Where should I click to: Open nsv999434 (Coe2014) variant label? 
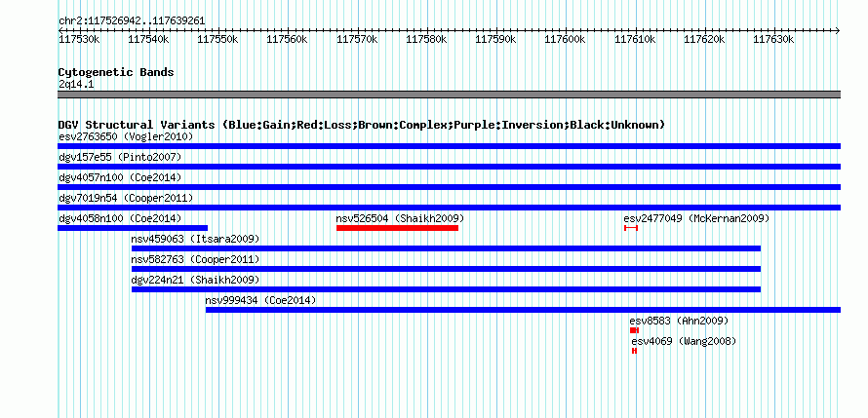coord(260,300)
